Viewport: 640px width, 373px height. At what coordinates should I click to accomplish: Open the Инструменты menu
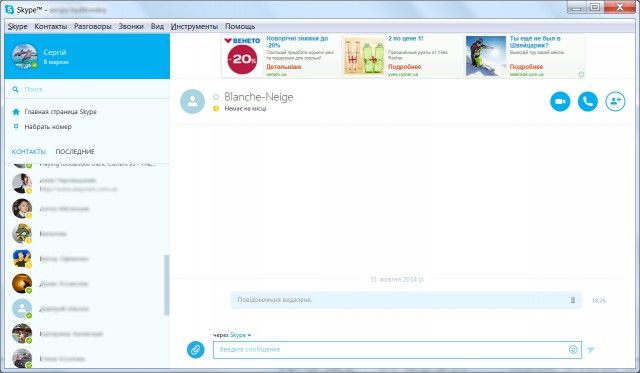point(194,26)
